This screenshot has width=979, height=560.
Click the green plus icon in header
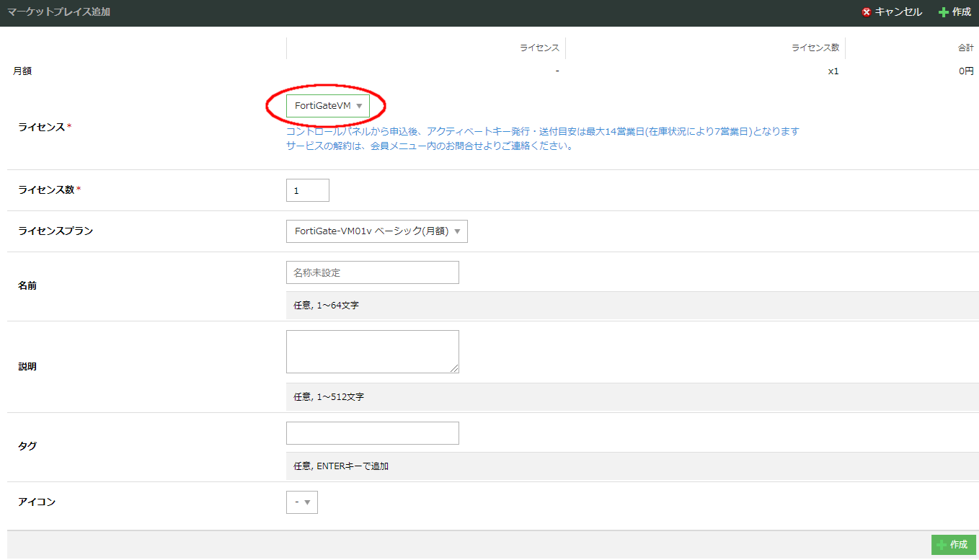(x=944, y=12)
